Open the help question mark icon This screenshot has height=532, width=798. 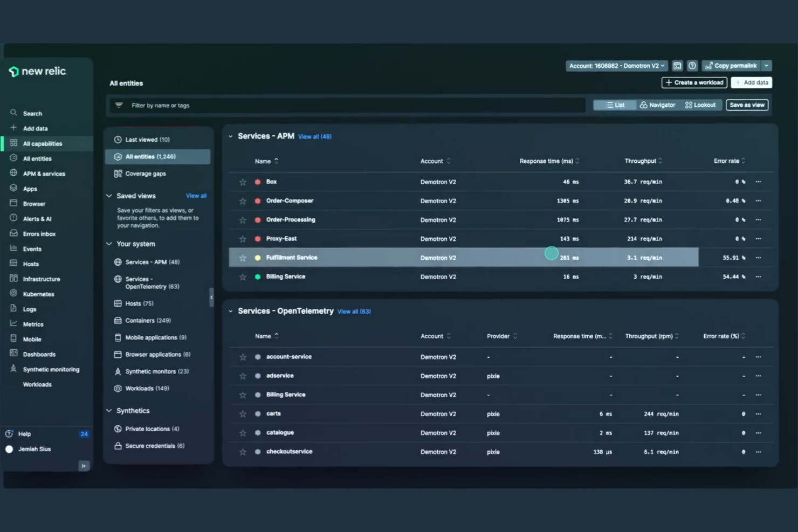point(692,65)
